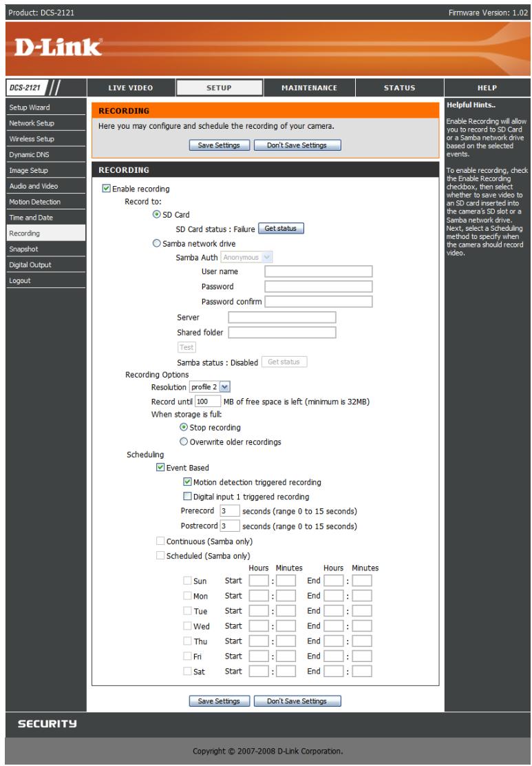Go to Motion Detection page
Image resolution: width=532 pixels, height=766 pixels.
pos(45,202)
